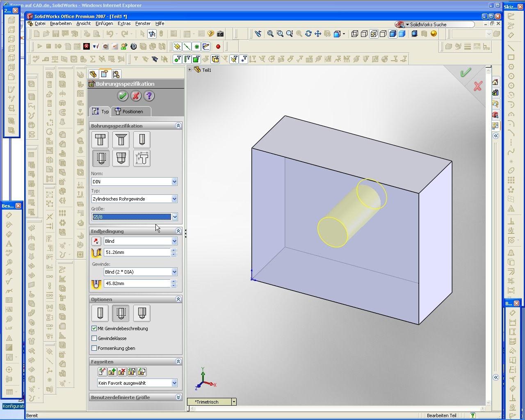Expand the Benutzerdefinierte Größe section

(x=178, y=397)
